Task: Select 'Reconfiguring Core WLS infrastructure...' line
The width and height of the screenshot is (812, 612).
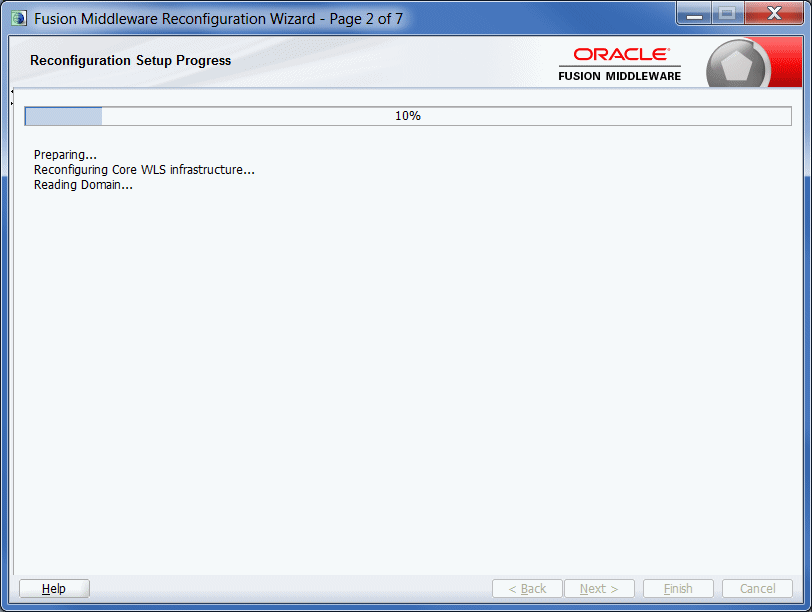Action: (x=144, y=170)
